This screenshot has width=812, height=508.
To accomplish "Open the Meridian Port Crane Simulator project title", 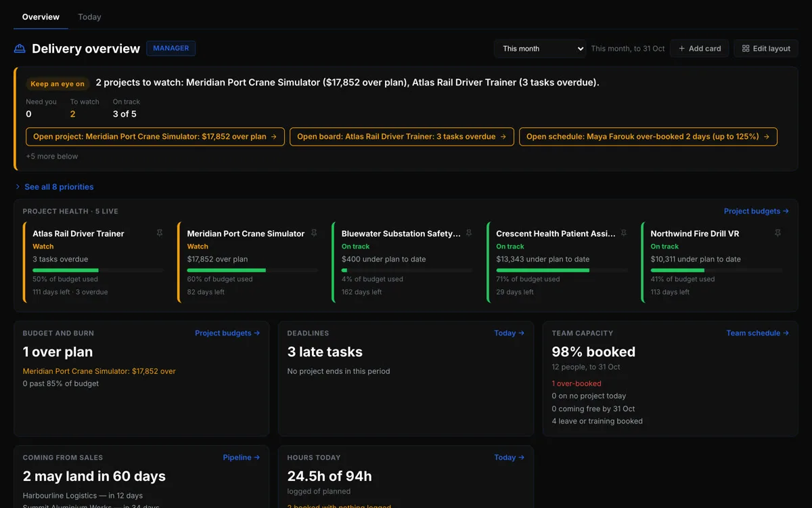I will coord(246,234).
